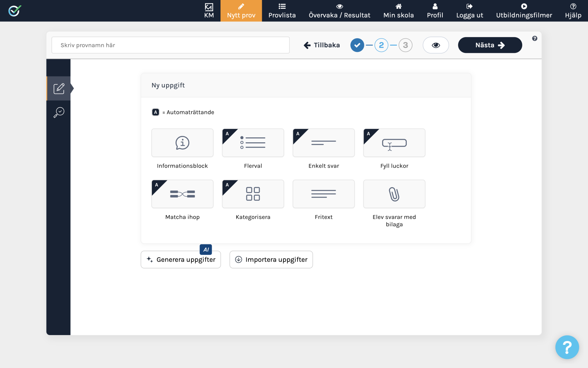Select the Matcha ihop question type
This screenshot has width=588, height=368.
click(x=182, y=194)
